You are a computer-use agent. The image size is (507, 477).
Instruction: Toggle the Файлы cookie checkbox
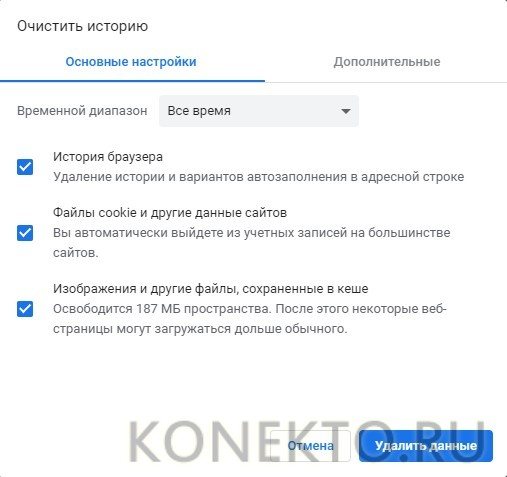(x=25, y=233)
